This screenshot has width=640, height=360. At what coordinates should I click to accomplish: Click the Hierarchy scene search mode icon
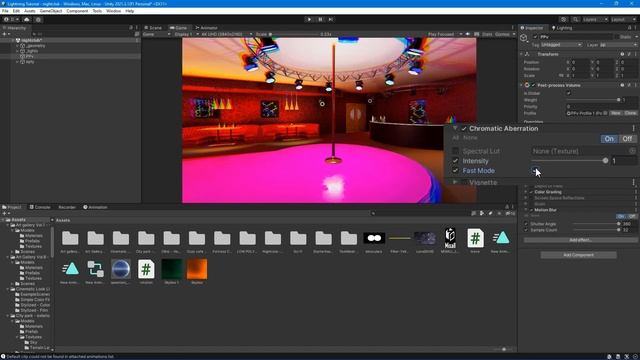tap(137, 34)
